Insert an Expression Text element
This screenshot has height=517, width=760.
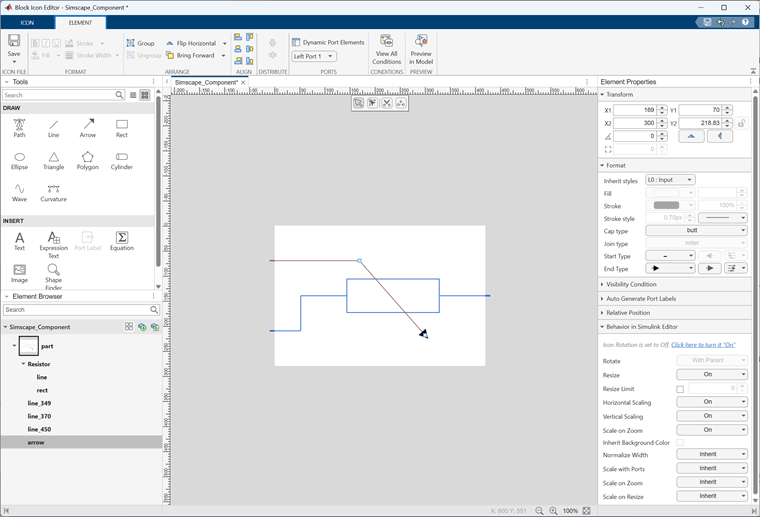point(53,244)
